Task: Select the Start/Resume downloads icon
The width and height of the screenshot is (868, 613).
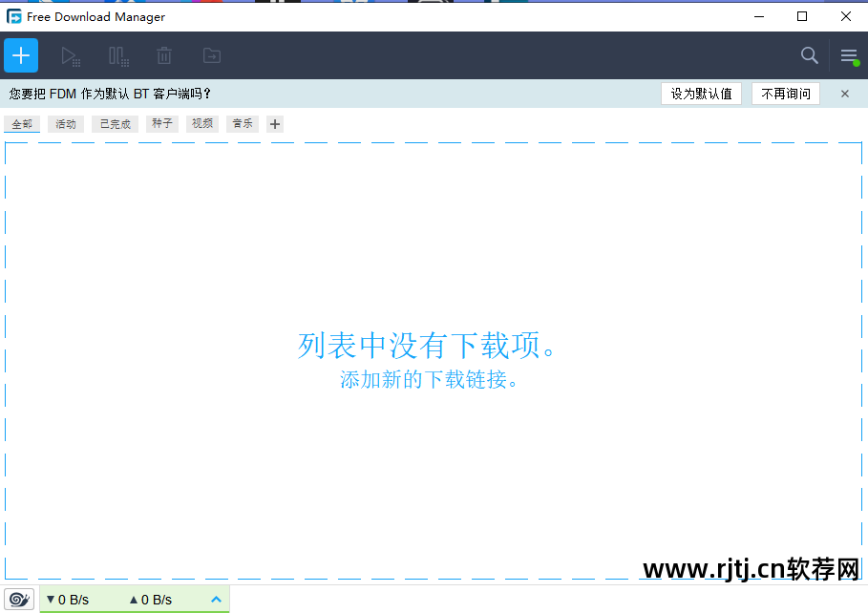Action: (71, 55)
